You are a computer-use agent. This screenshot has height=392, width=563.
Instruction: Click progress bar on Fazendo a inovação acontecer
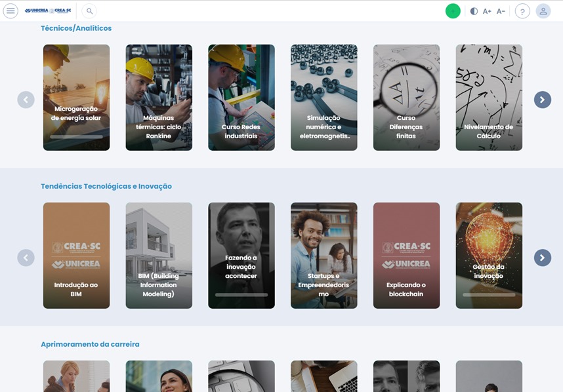pyautogui.click(x=241, y=295)
